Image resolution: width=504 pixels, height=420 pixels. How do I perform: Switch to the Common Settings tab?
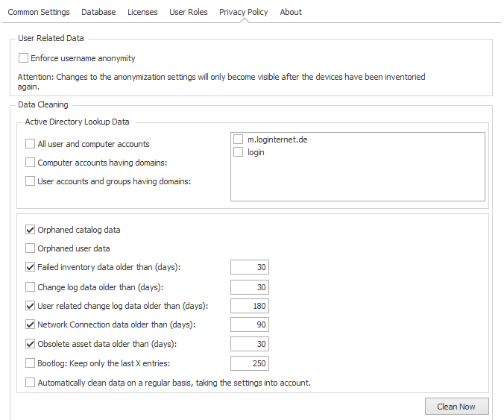39,12
